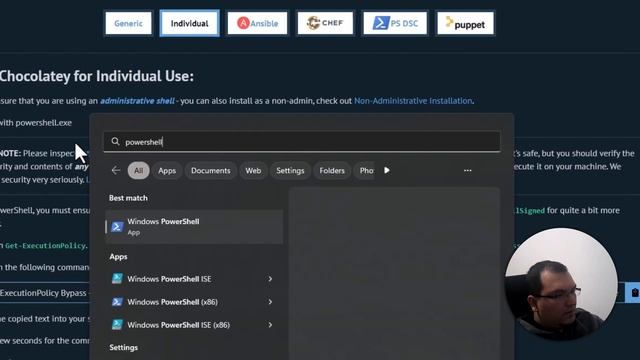Click the Get-ExecutionPolicy code text
Viewport: 640px width, 360px height.
(45, 246)
